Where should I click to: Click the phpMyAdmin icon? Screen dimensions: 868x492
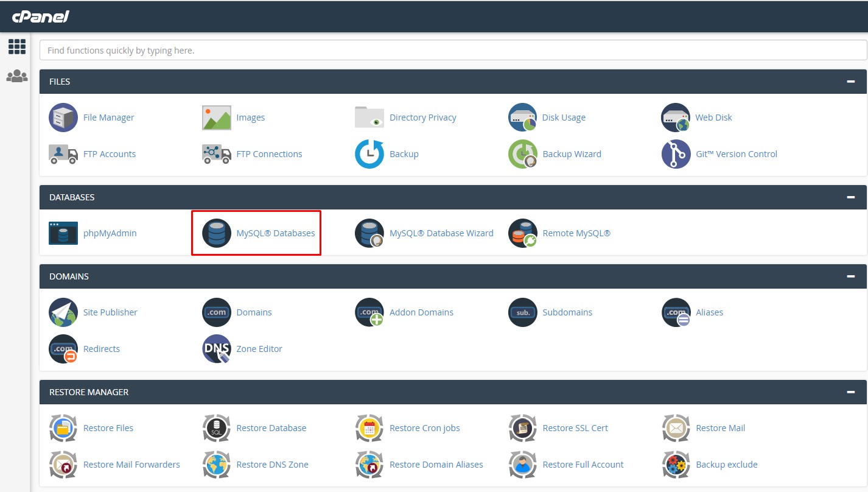tap(63, 233)
